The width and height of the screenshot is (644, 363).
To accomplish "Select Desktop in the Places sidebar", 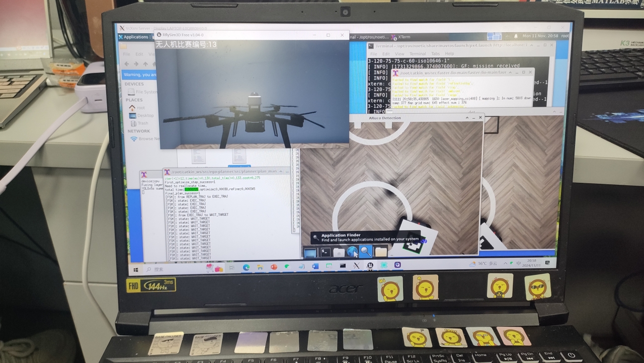I will coord(145,115).
